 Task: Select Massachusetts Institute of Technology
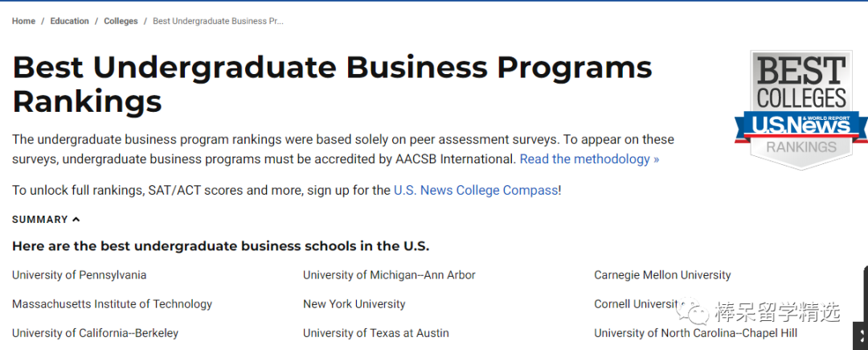pos(112,304)
